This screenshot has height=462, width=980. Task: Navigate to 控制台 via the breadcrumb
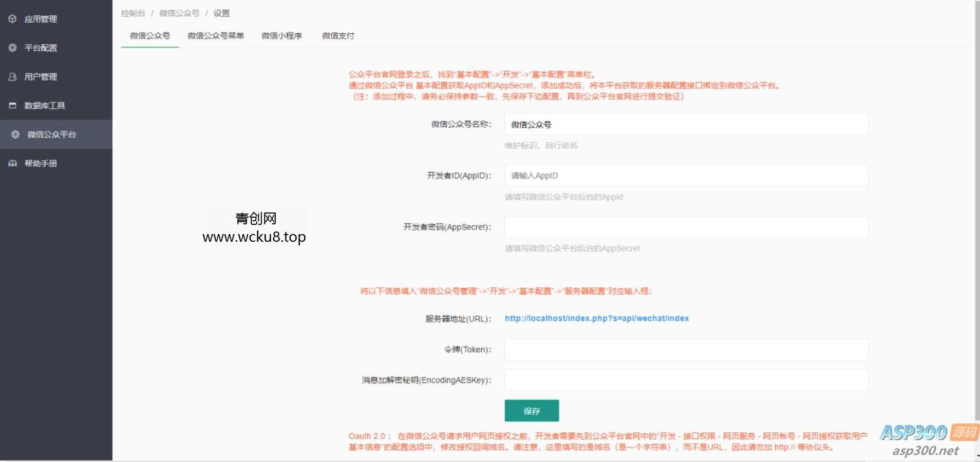point(133,13)
